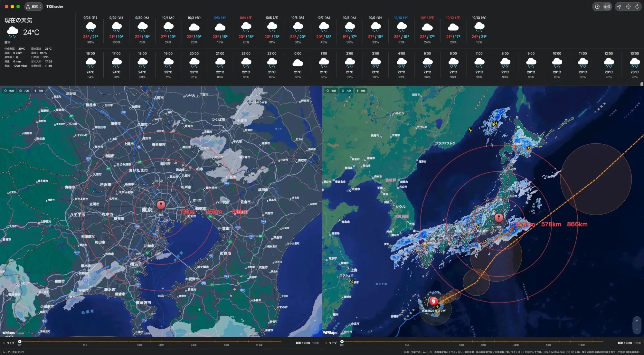Open settings with the gear icon
This screenshot has height=355, width=644.
coord(628,6)
